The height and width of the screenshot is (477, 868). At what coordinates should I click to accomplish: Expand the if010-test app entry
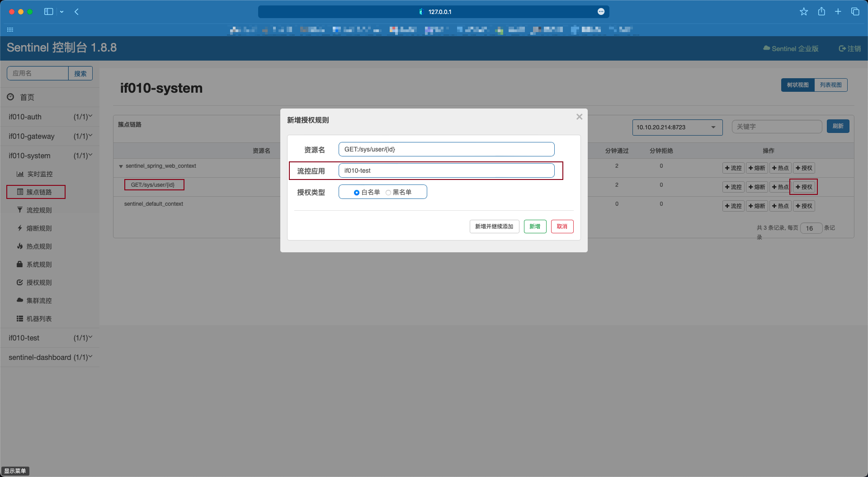(x=50, y=338)
